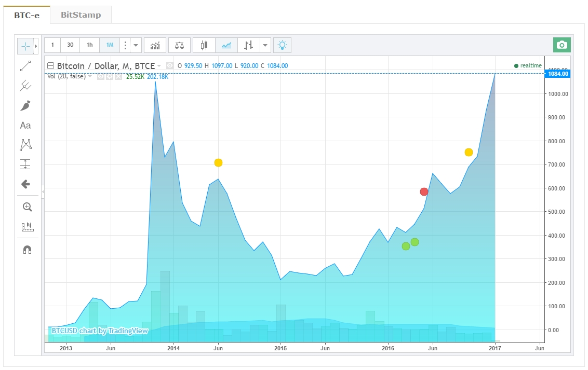
Task: Click the red marker dot on chart
Action: (x=424, y=191)
